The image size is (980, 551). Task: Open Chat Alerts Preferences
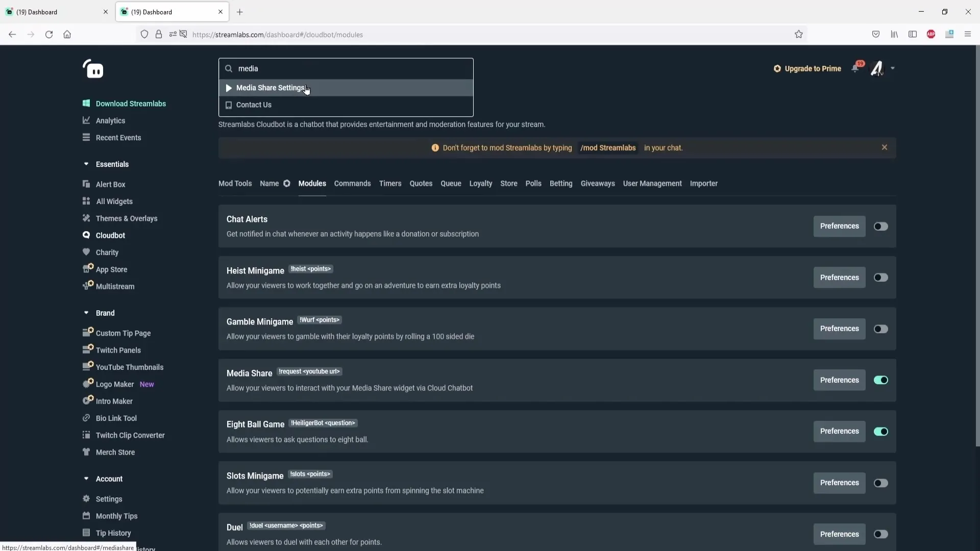(x=839, y=226)
